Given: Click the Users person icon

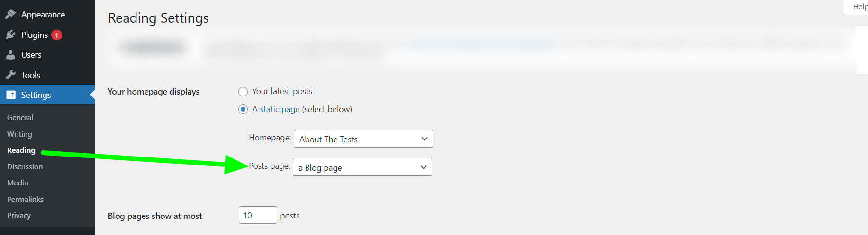Looking at the screenshot, I should pyautogui.click(x=10, y=55).
